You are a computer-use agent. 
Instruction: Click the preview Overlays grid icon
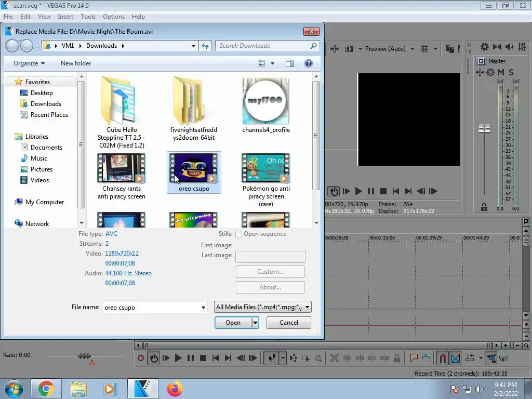(x=424, y=49)
